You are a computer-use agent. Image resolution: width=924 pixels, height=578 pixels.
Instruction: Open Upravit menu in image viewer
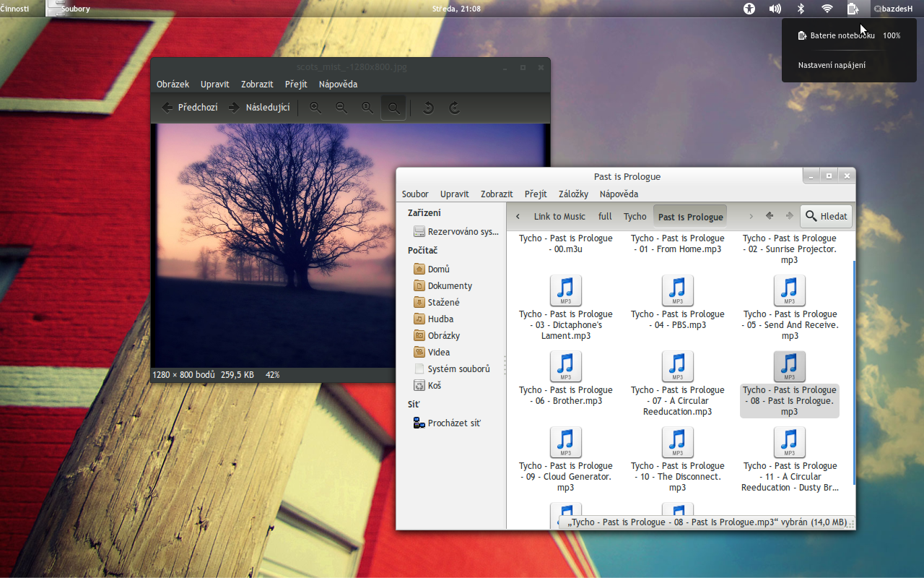tap(215, 84)
